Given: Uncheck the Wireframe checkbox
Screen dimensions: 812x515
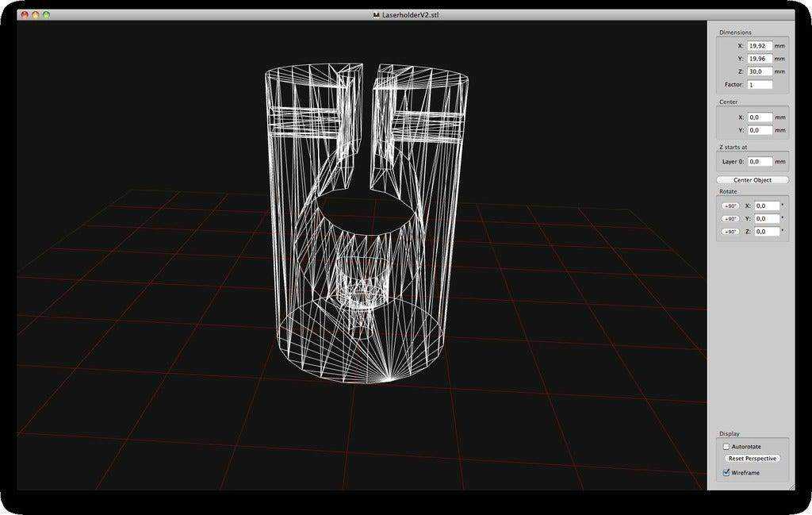Looking at the screenshot, I should tap(726, 472).
